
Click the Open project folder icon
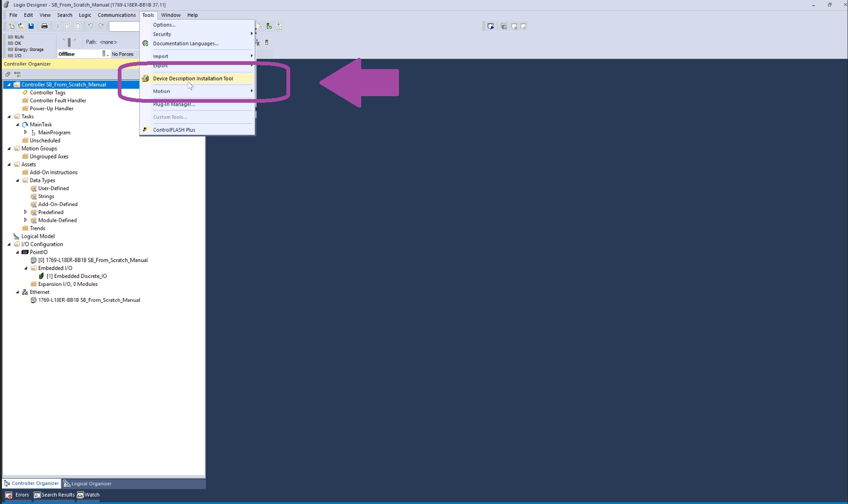[21, 26]
